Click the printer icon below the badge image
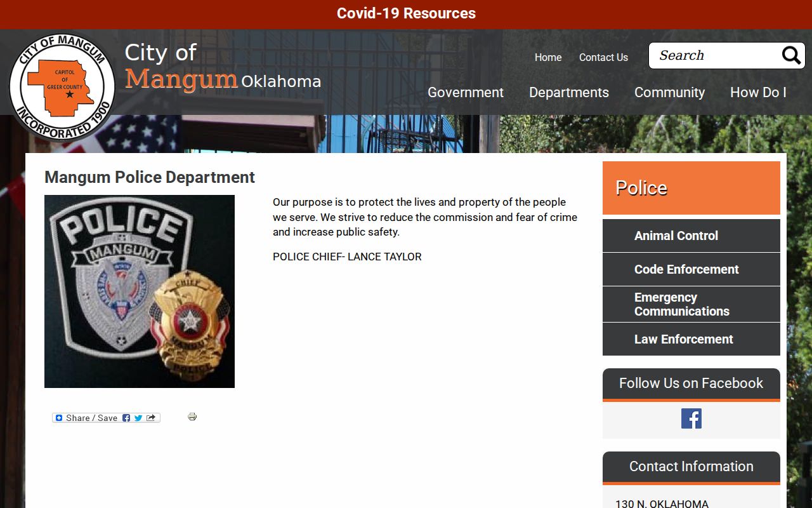812x508 pixels. (x=192, y=417)
